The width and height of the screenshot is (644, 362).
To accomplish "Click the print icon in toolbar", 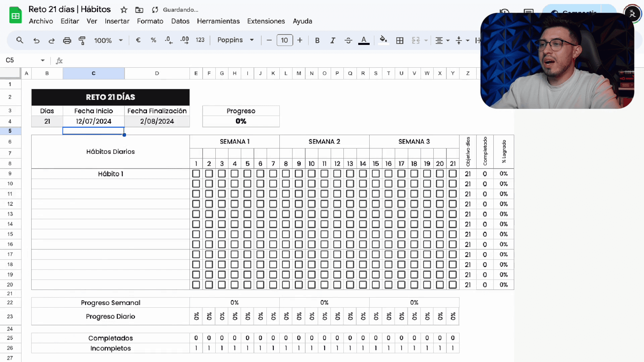I will 67,41.
